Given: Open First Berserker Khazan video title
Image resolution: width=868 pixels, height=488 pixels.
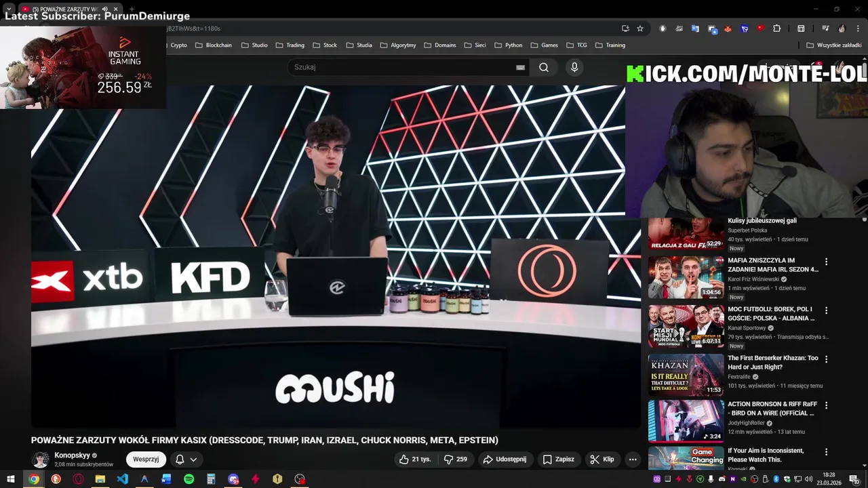Looking at the screenshot, I should point(773,362).
